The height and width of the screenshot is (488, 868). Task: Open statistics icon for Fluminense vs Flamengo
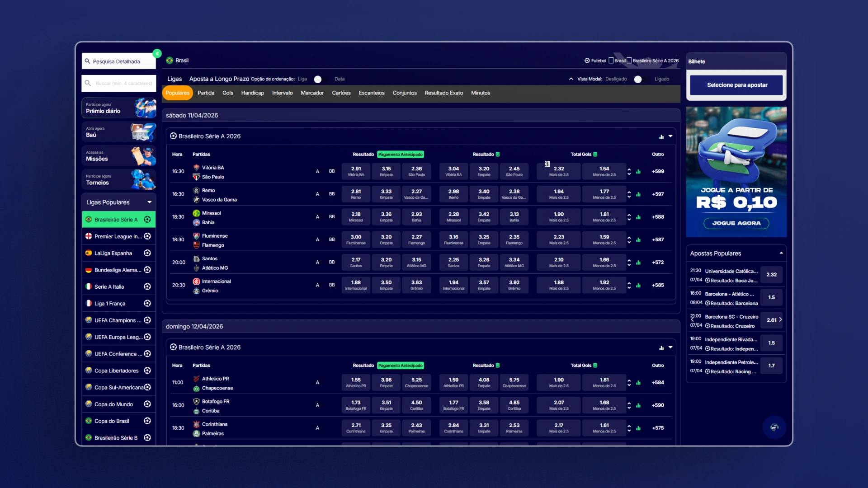point(638,240)
